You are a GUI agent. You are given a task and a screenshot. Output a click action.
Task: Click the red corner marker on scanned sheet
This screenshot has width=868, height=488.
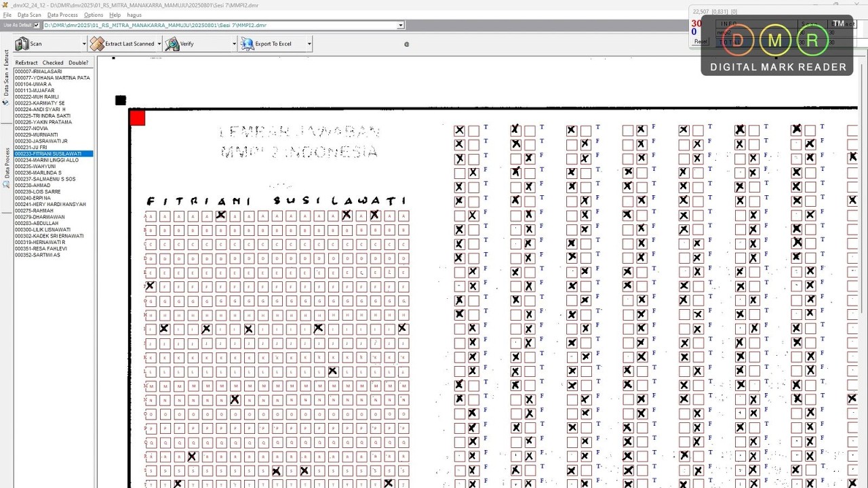click(x=137, y=118)
